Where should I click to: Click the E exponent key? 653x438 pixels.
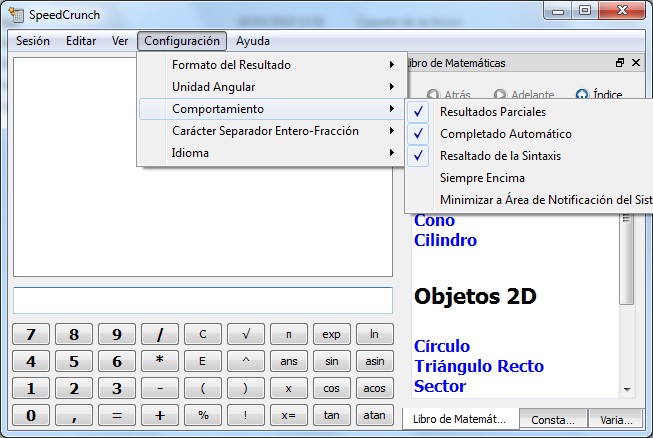(203, 361)
